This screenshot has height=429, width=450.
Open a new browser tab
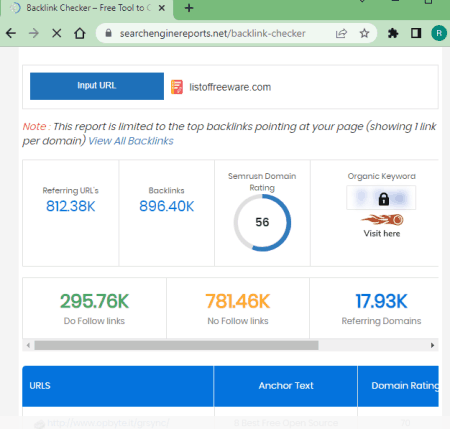point(189,8)
